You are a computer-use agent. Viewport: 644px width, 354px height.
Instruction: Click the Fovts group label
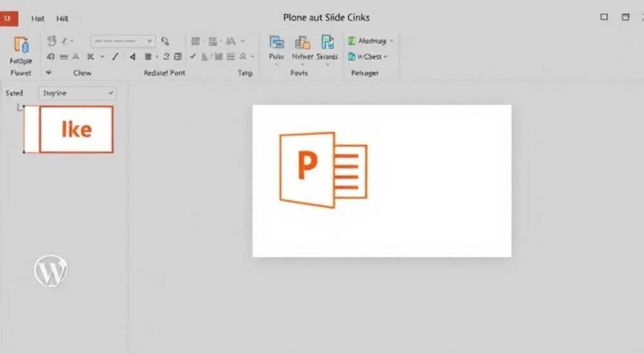pyautogui.click(x=299, y=73)
